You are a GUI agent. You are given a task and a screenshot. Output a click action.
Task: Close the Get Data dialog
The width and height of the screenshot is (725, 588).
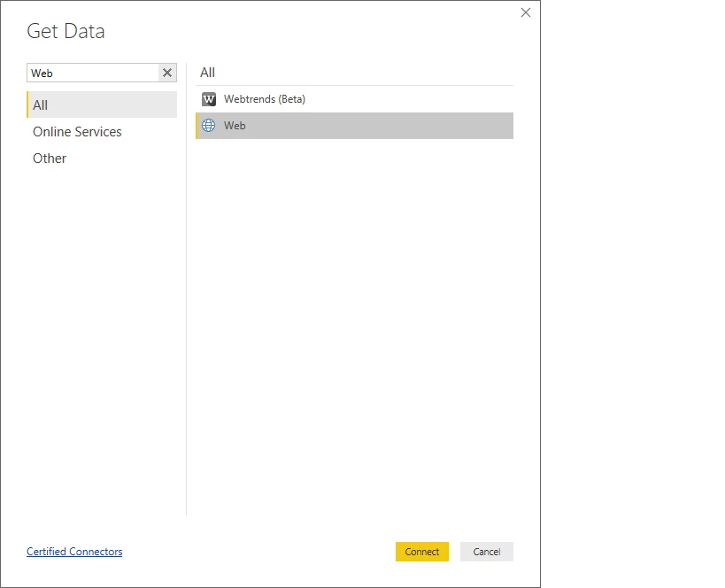point(526,12)
